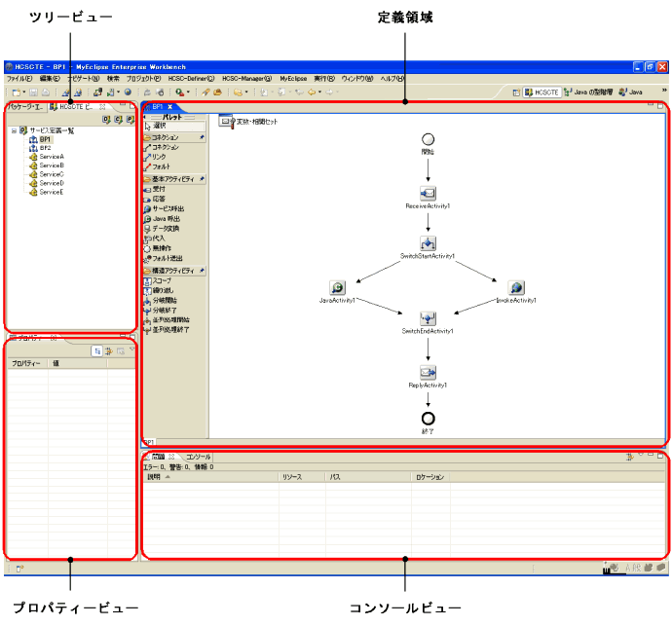Image resolution: width=672 pixels, height=626 pixels.
Task: Pin the 基本アクティビティ drawer open
Action: tap(202, 179)
